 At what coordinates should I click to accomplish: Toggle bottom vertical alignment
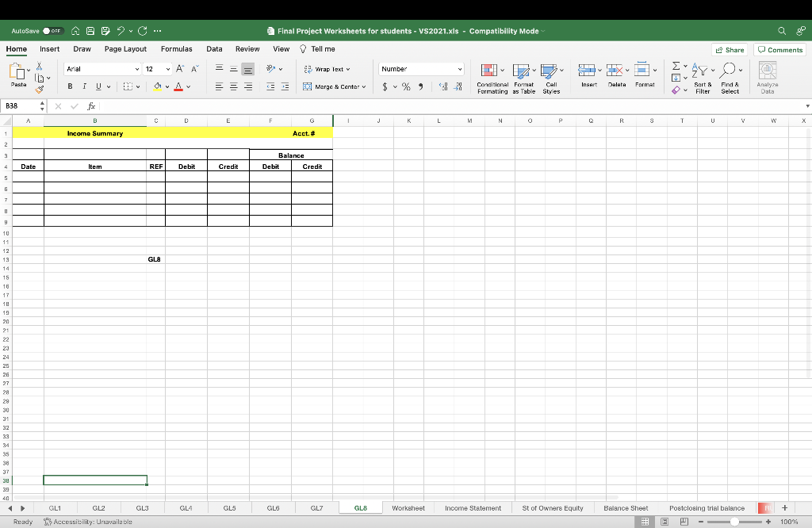pyautogui.click(x=248, y=69)
